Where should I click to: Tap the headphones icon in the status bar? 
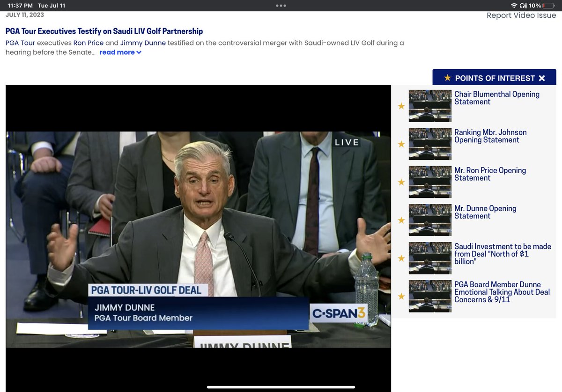523,6
